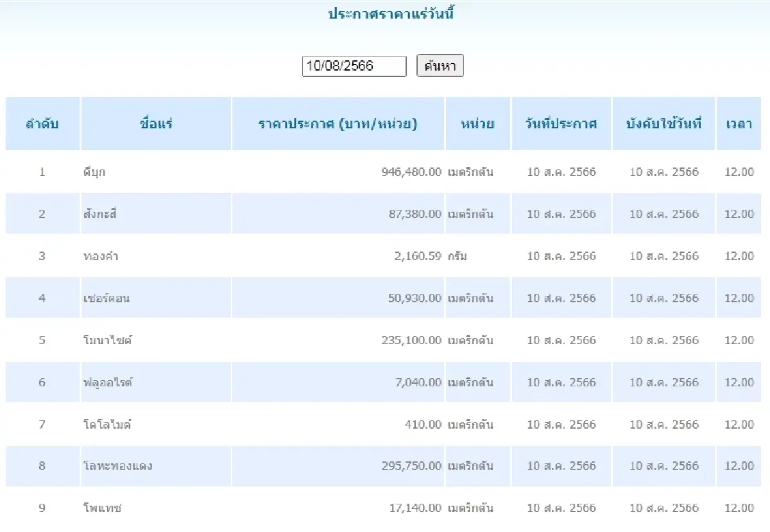Select the mineral name ทองคำ
This screenshot has height=532, width=770.
click(x=101, y=256)
